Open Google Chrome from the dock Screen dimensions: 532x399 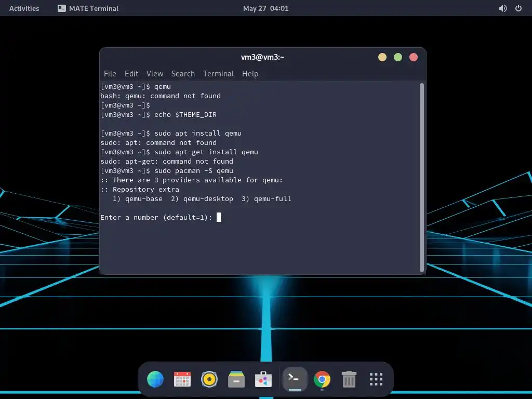[x=322, y=379]
